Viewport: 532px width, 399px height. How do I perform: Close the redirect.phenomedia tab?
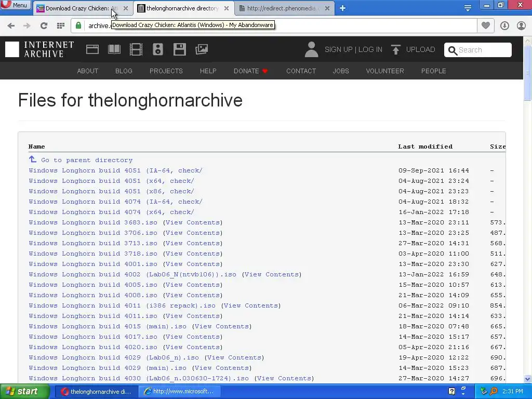click(x=327, y=8)
